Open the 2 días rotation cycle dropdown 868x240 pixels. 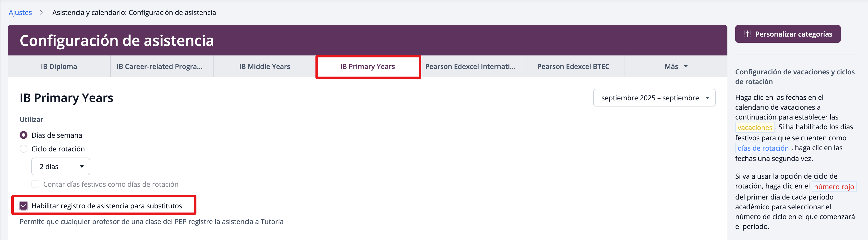(61, 166)
